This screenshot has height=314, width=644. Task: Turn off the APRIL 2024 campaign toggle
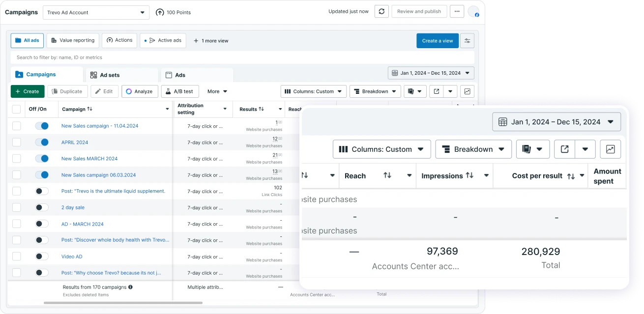pos(42,143)
